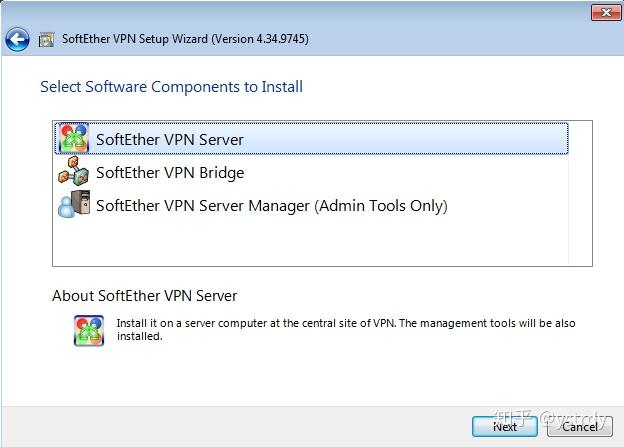This screenshot has width=624, height=447.
Task: Click blank space right of Server Manager entry
Action: pyautogui.click(x=508, y=205)
